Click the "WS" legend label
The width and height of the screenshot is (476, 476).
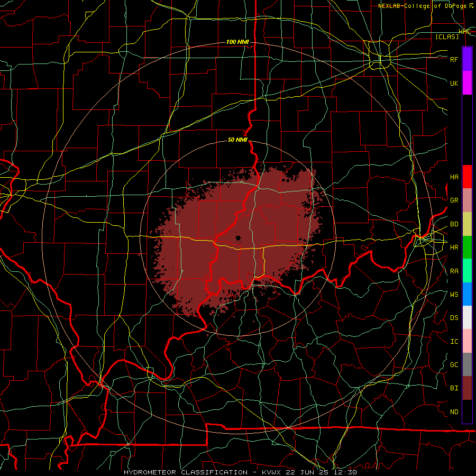tap(454, 295)
